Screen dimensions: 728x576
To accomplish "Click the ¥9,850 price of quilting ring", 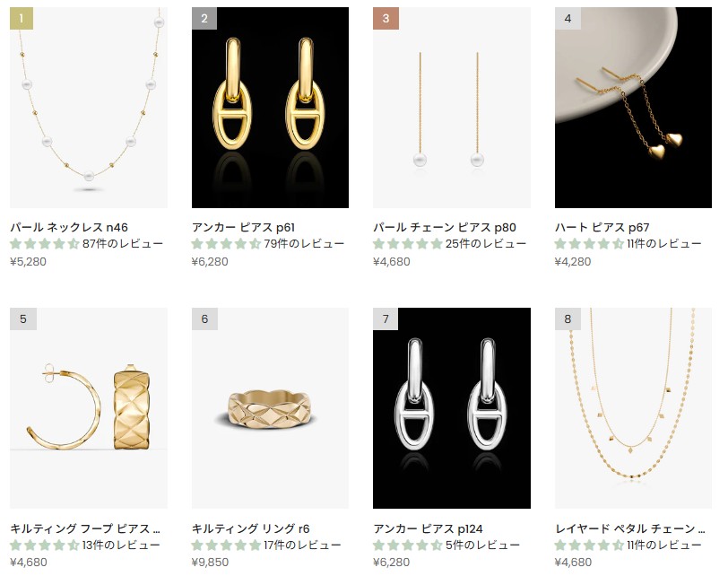I will (210, 562).
